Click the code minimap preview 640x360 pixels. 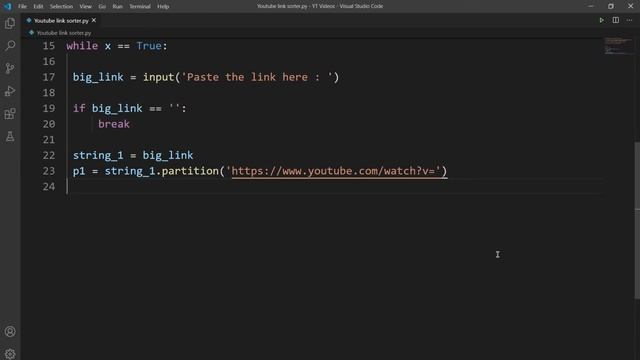[617, 45]
